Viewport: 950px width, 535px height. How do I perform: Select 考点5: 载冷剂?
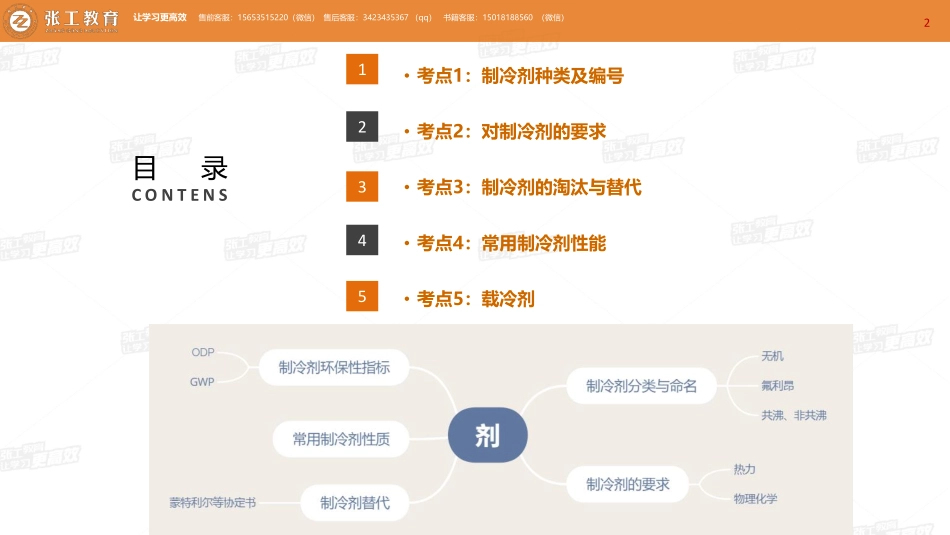(476, 299)
